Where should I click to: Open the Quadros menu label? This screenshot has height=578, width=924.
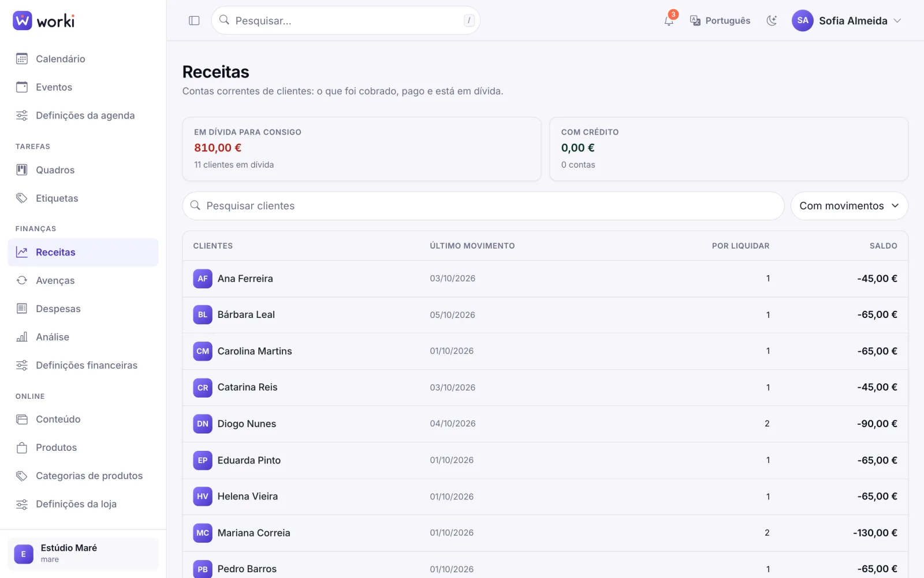click(55, 170)
